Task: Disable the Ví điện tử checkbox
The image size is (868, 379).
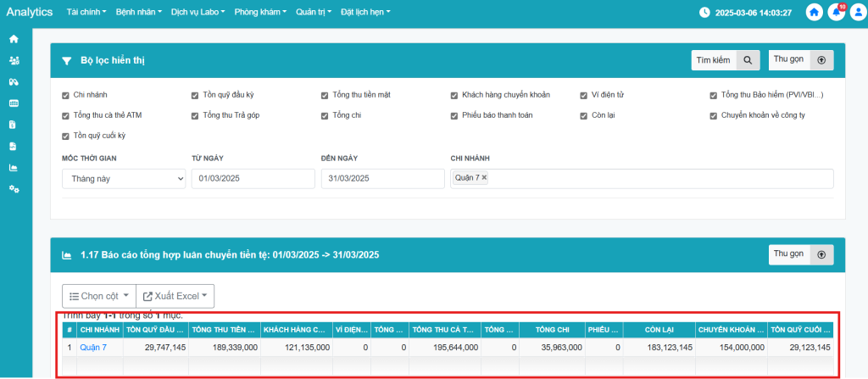Action: (x=584, y=95)
